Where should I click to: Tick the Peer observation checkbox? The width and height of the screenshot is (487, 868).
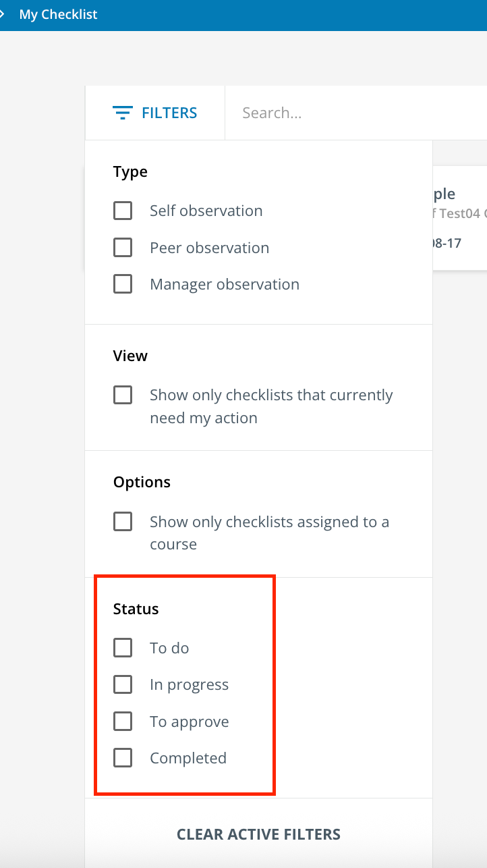123,248
